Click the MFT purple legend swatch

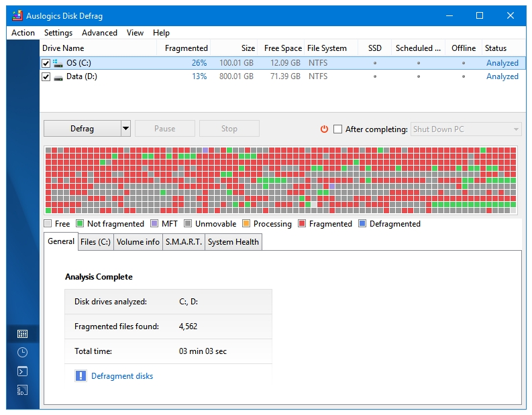(154, 223)
